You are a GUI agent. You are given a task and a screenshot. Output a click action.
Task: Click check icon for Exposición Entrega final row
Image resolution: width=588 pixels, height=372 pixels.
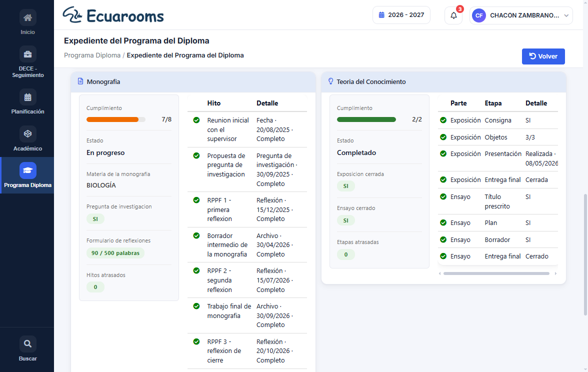click(x=443, y=179)
